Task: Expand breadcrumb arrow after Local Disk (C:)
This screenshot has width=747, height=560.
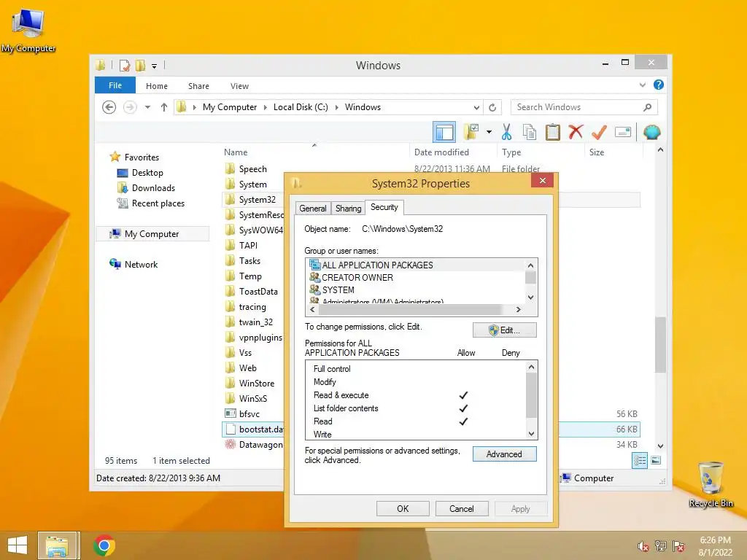Action: tap(336, 107)
